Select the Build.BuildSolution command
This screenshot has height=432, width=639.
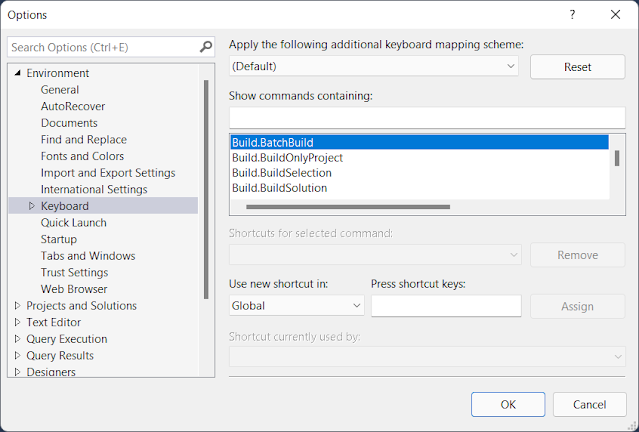pyautogui.click(x=279, y=188)
